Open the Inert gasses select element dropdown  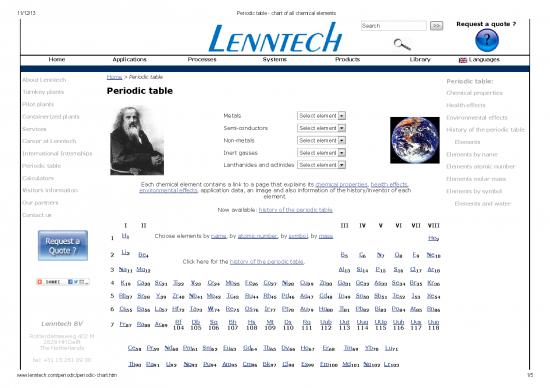click(x=321, y=153)
